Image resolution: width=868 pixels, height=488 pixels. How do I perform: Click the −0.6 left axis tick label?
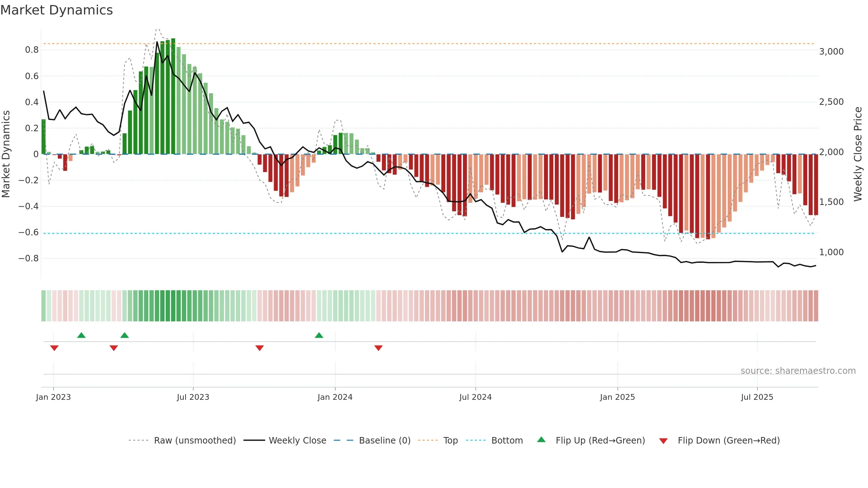click(x=29, y=232)
